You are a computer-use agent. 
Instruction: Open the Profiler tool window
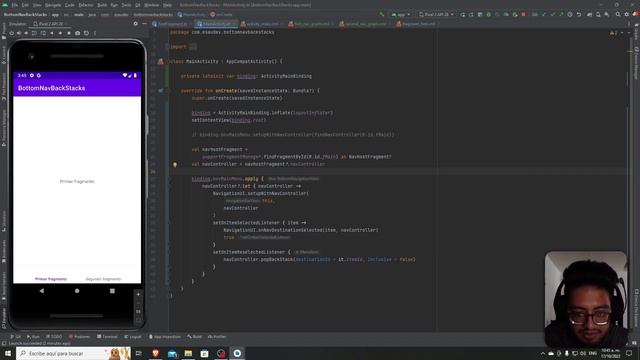point(217,337)
